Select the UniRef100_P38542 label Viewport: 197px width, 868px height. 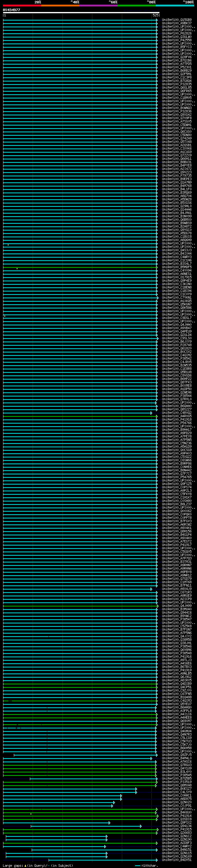coord(177,358)
